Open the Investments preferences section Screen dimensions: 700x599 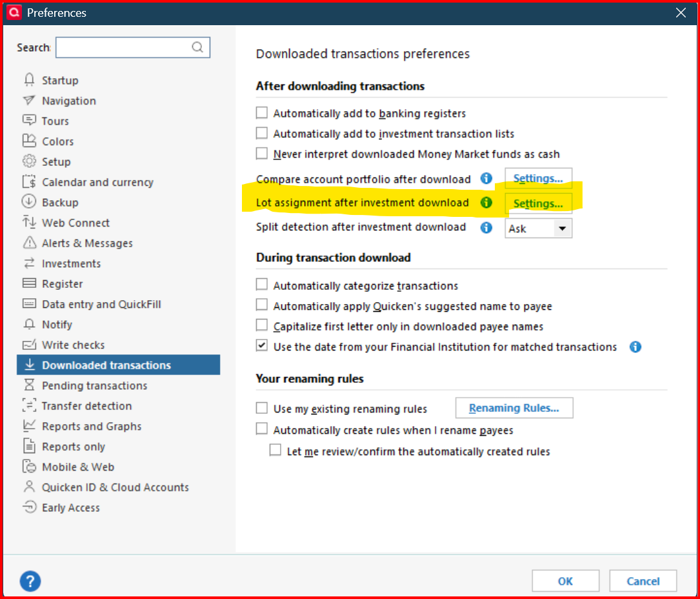(x=71, y=263)
